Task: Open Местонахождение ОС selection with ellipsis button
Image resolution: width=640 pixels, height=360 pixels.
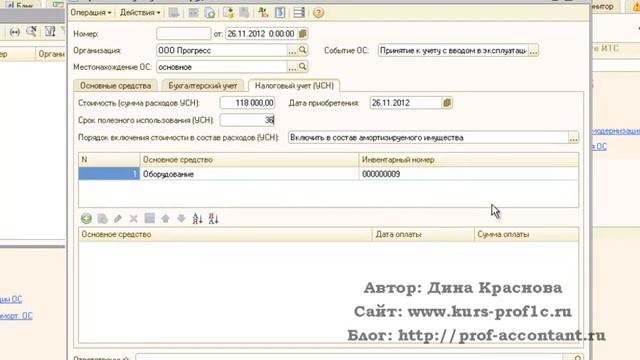Action: tap(292, 67)
